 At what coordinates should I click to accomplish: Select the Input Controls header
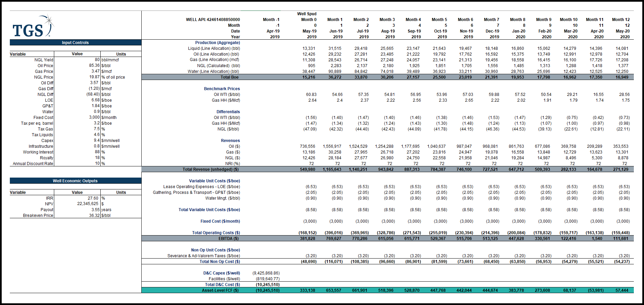click(75, 43)
